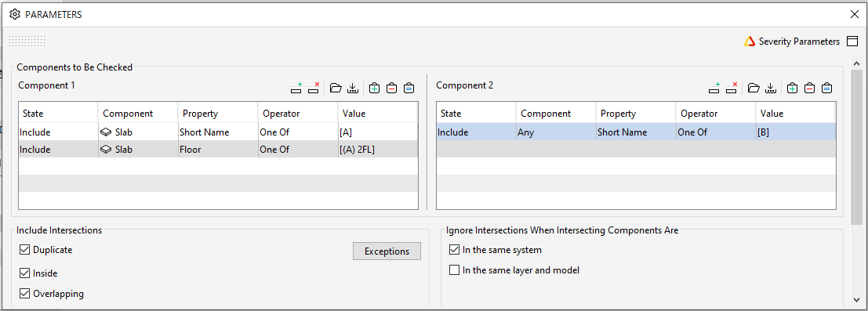The image size is (868, 311).
Task: Click the Value column header in Component 2
Action: (x=796, y=113)
